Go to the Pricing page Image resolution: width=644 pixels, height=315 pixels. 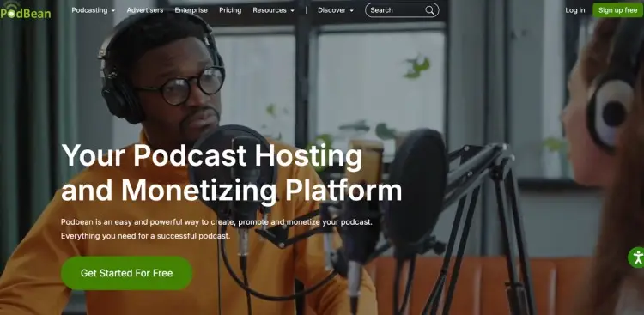point(230,10)
